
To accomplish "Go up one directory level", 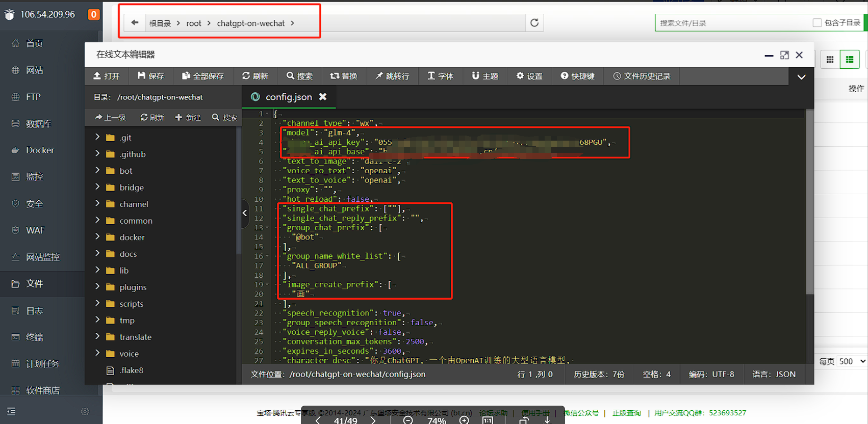I will click(x=110, y=117).
